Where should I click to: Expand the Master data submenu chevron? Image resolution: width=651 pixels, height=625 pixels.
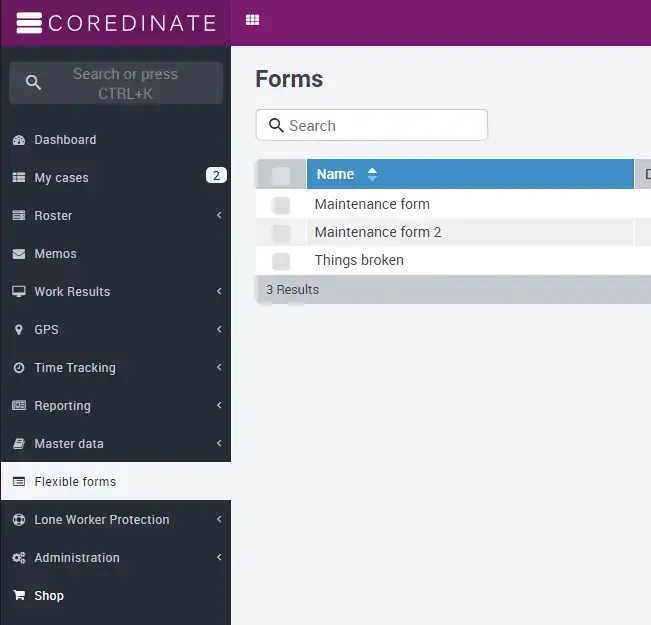219,443
